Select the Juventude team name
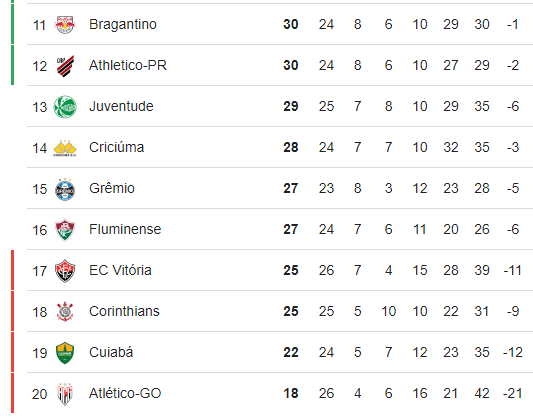 121,106
